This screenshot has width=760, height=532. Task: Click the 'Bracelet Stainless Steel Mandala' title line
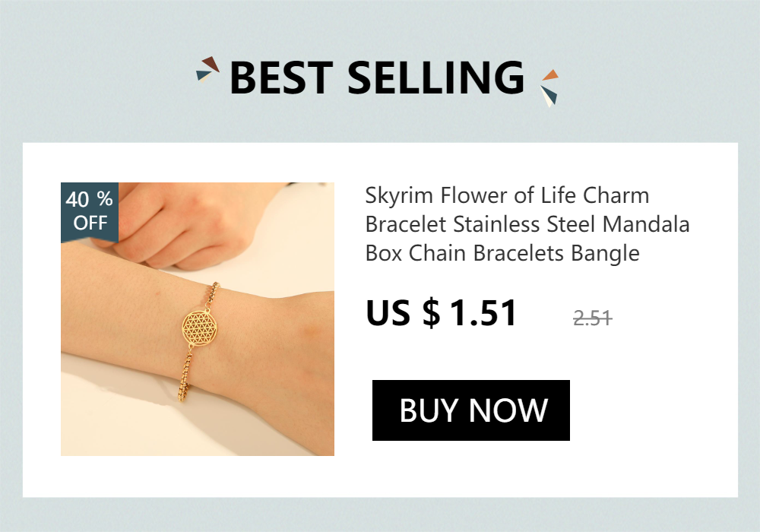coord(527,224)
